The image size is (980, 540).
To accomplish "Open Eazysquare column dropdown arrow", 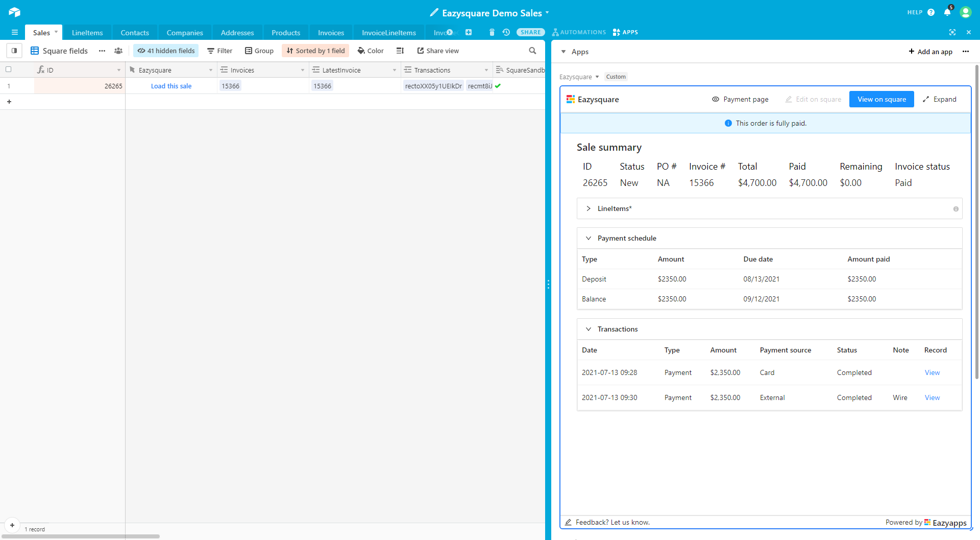I will (x=211, y=70).
